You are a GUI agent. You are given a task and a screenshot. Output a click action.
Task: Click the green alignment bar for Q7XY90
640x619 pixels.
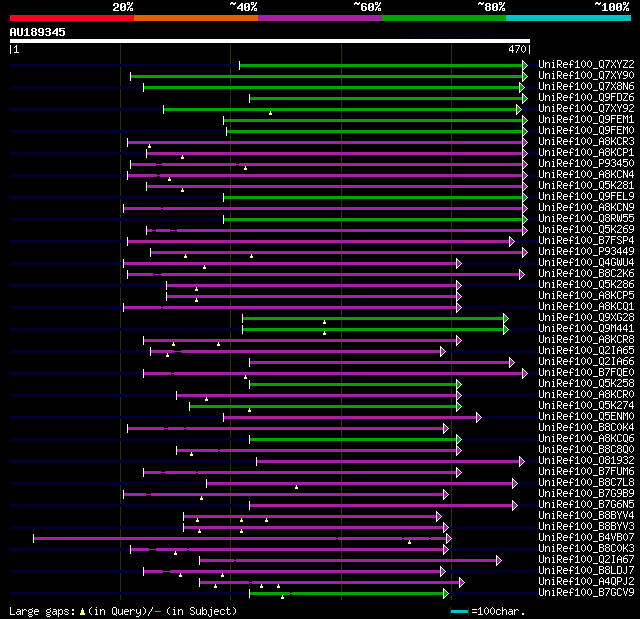[327, 76]
